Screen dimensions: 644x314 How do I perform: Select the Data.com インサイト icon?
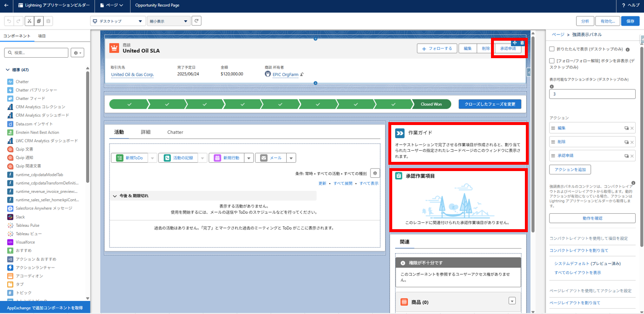(10, 124)
